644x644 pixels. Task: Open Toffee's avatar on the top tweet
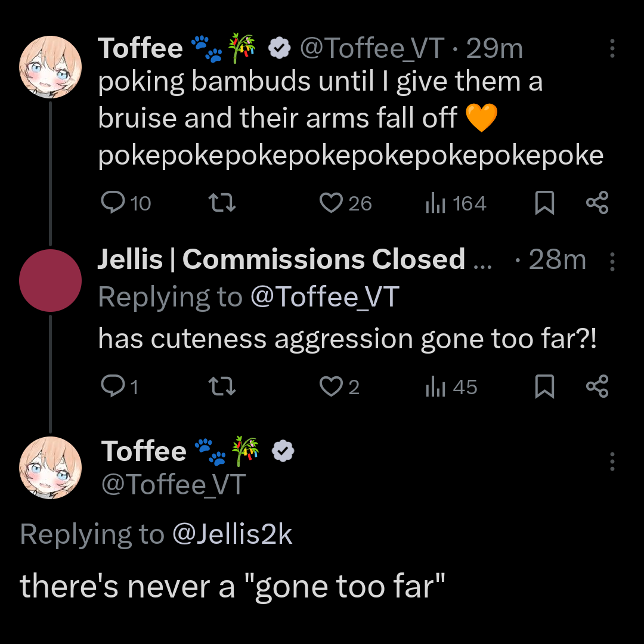(50, 67)
